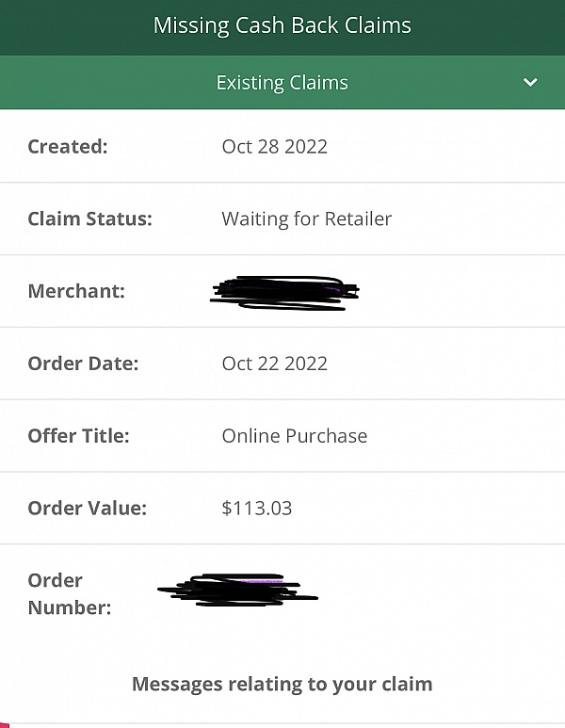Screen dimensions: 565x728
Task: Click the order date Oct 22 2022
Action: [274, 364]
